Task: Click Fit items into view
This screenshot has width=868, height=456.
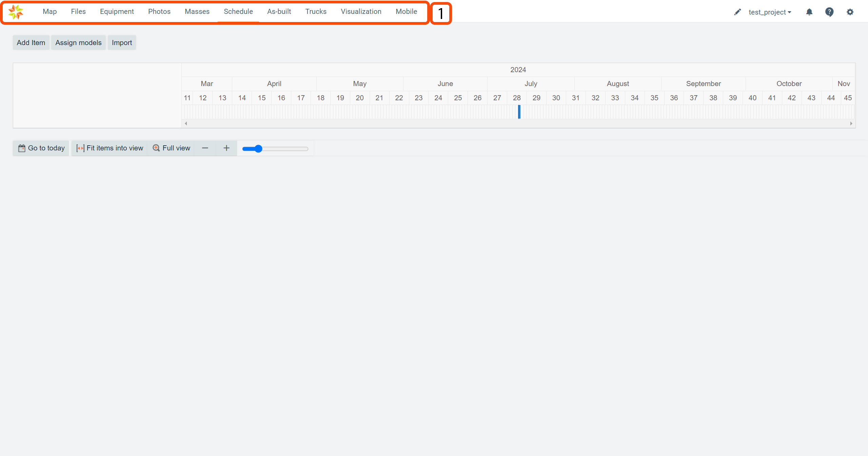Action: [x=110, y=148]
